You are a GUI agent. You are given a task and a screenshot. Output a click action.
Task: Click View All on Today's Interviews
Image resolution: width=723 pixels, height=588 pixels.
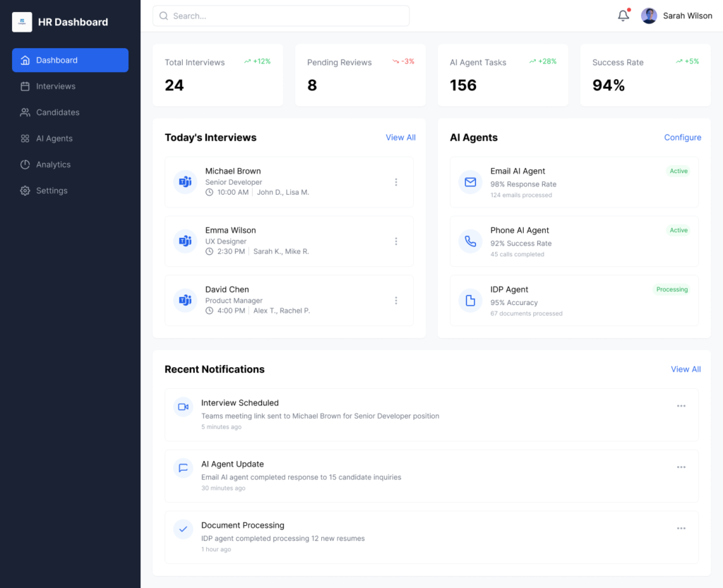click(400, 138)
